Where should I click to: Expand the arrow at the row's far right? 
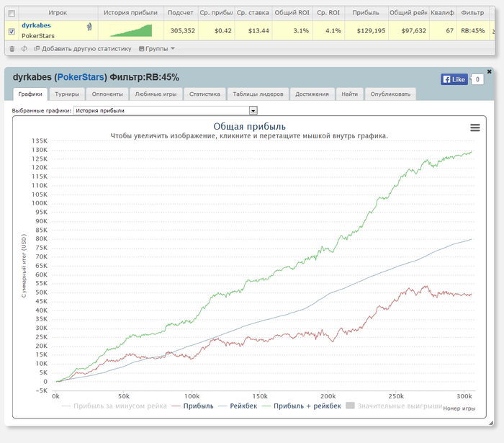(493, 31)
